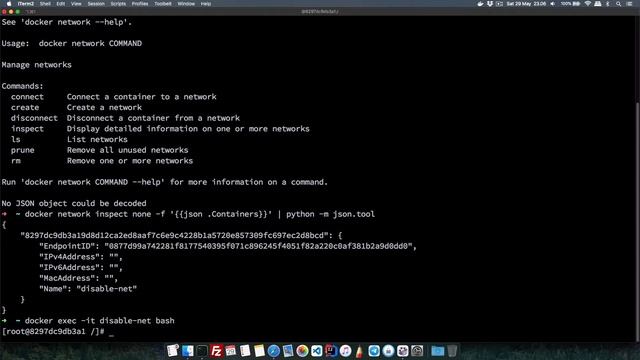Open the Toolbelt menu
The image size is (640, 360).
(163, 4)
